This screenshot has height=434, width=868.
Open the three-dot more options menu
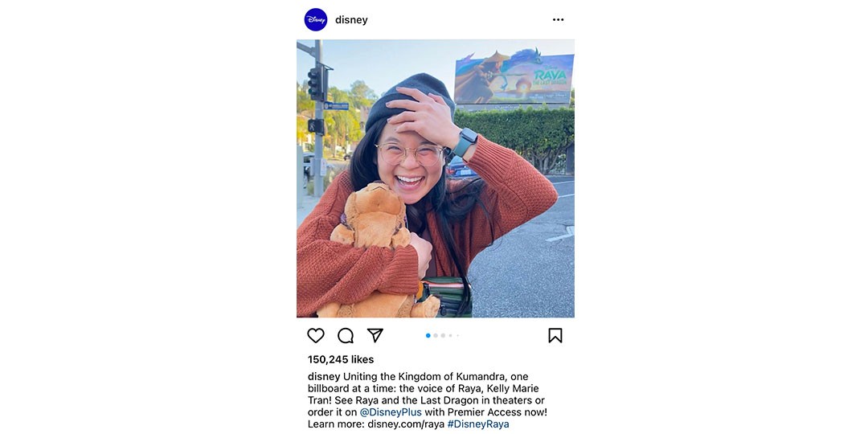[x=558, y=20]
